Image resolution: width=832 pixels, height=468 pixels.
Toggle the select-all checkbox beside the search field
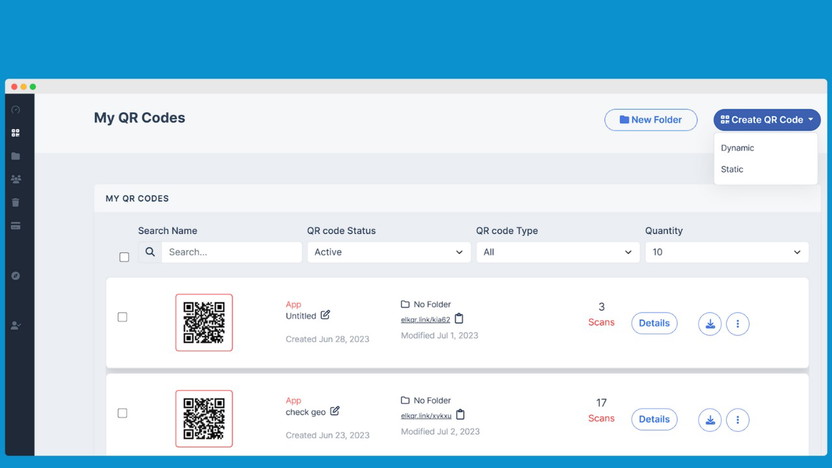tap(124, 257)
